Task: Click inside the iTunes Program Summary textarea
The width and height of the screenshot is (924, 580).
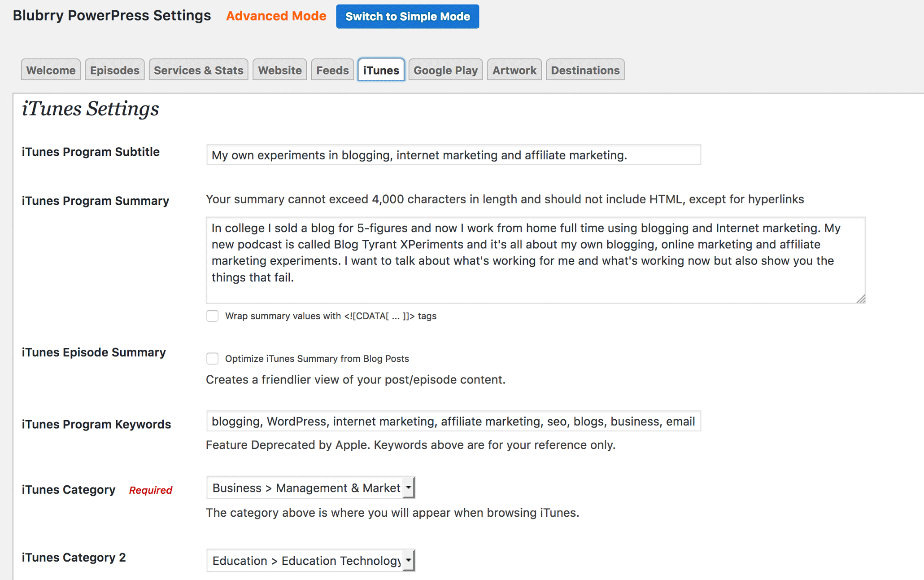Action: pos(536,260)
